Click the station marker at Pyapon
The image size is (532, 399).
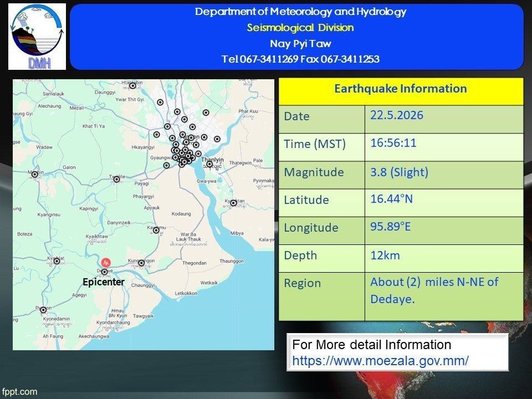tap(43, 310)
